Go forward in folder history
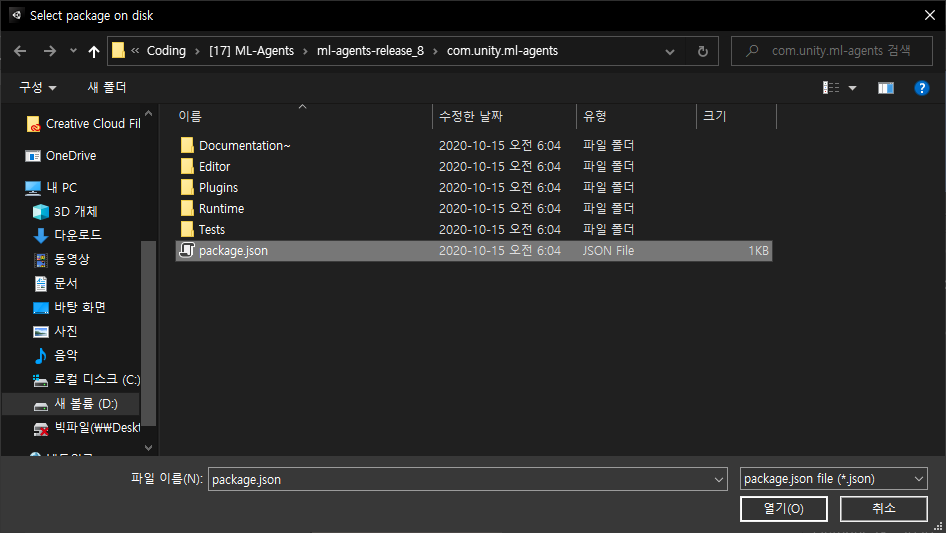 pos(49,51)
